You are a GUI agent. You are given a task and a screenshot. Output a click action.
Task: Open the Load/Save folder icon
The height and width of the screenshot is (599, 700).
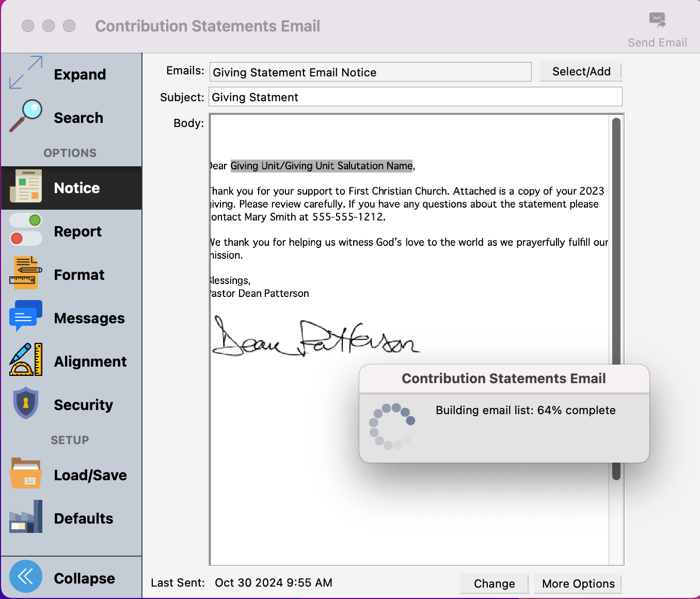tap(26, 474)
